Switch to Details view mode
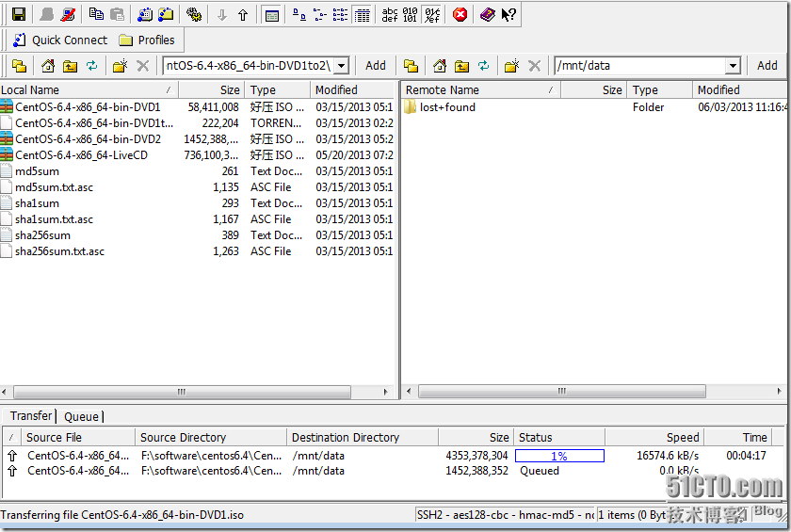This screenshot has height=532, width=791. pyautogui.click(x=362, y=15)
